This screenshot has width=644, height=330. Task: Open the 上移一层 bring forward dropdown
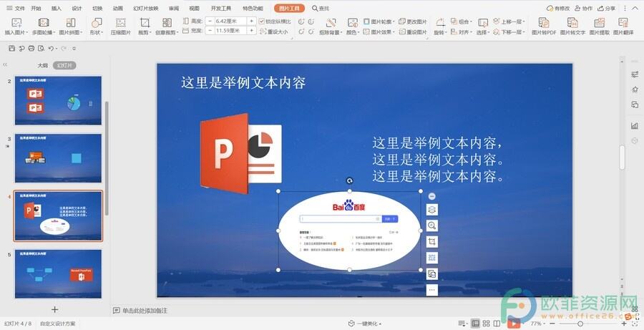click(509, 21)
